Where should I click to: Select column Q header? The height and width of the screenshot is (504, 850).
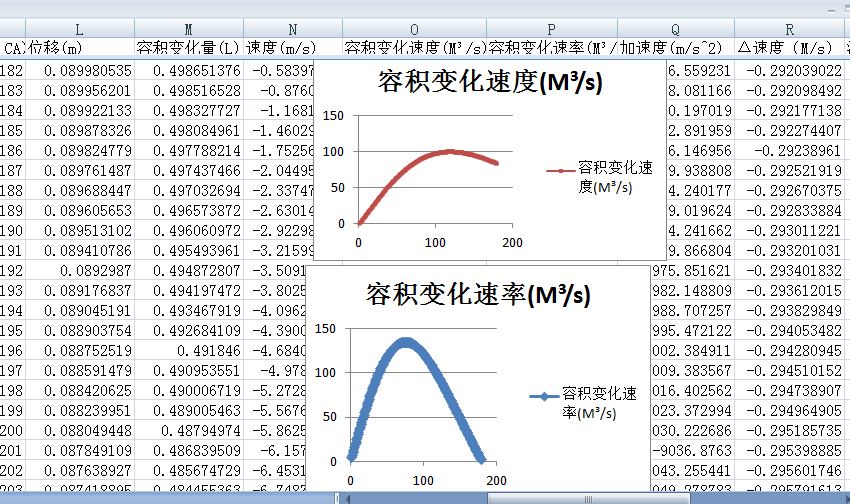(675, 29)
